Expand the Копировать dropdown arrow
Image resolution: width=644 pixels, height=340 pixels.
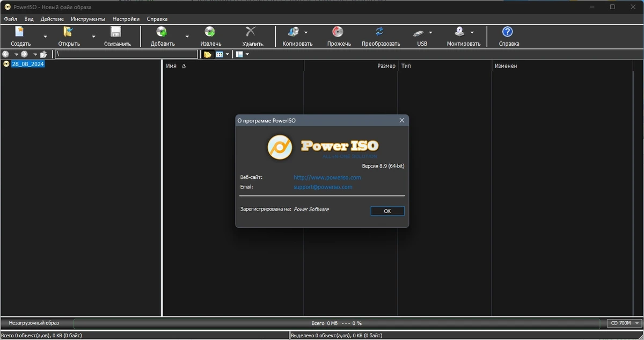click(x=306, y=32)
